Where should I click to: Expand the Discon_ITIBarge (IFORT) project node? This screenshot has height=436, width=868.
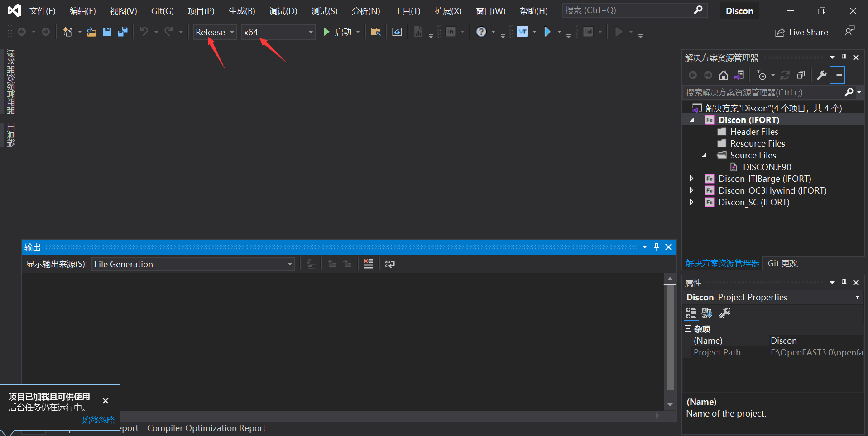coord(691,178)
